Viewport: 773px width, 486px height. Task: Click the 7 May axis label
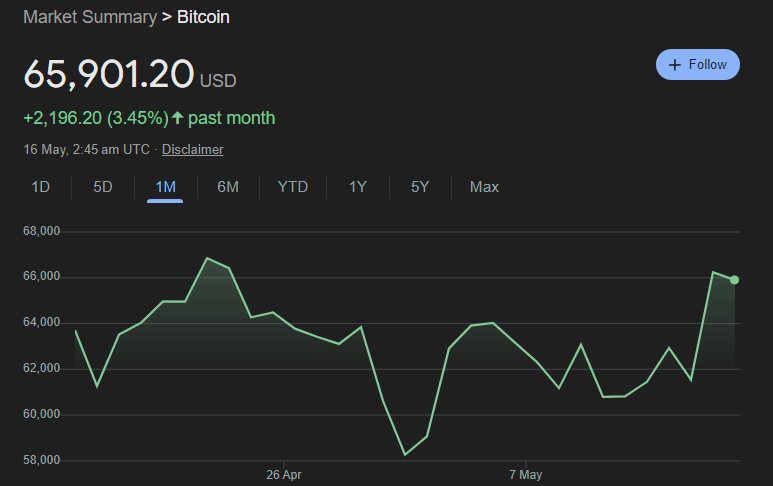tap(526, 475)
